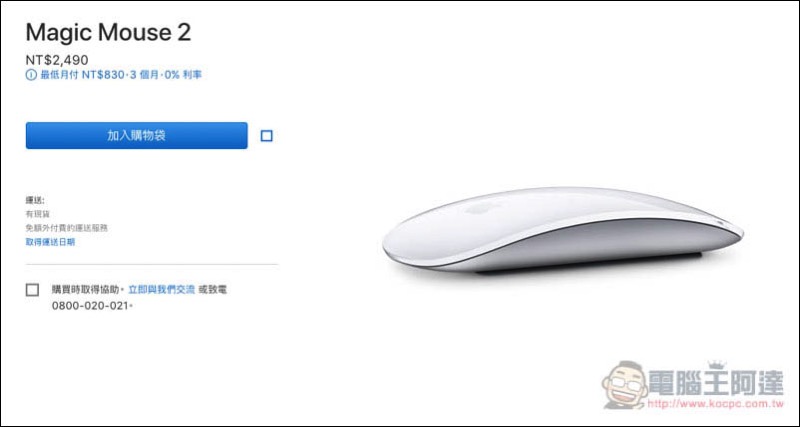
Task: Open the www.kocpc.com.tw watermark URL
Action: click(715, 404)
